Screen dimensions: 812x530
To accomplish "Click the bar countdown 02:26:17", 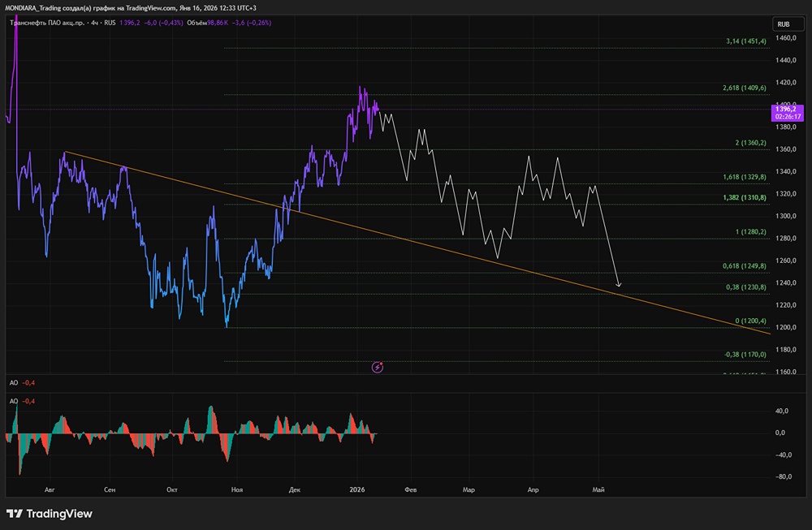I will [x=787, y=117].
